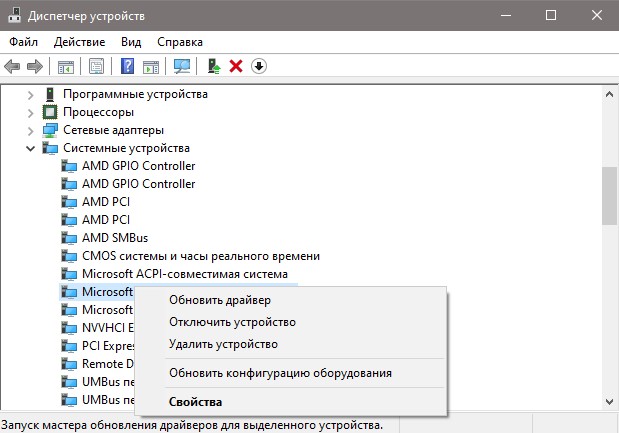Maximize the Диспетчер устройств window
619x433 pixels.
click(x=551, y=15)
